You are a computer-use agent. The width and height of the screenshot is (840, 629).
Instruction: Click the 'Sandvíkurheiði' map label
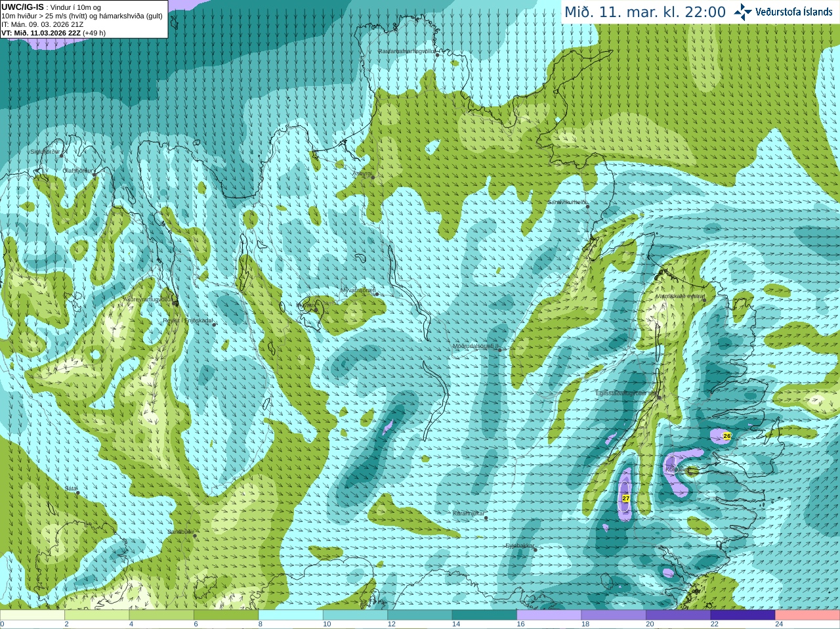coord(567,202)
